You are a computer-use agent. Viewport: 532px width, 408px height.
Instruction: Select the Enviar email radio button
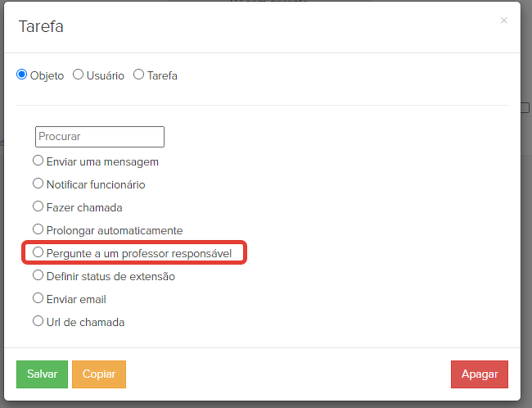click(38, 299)
